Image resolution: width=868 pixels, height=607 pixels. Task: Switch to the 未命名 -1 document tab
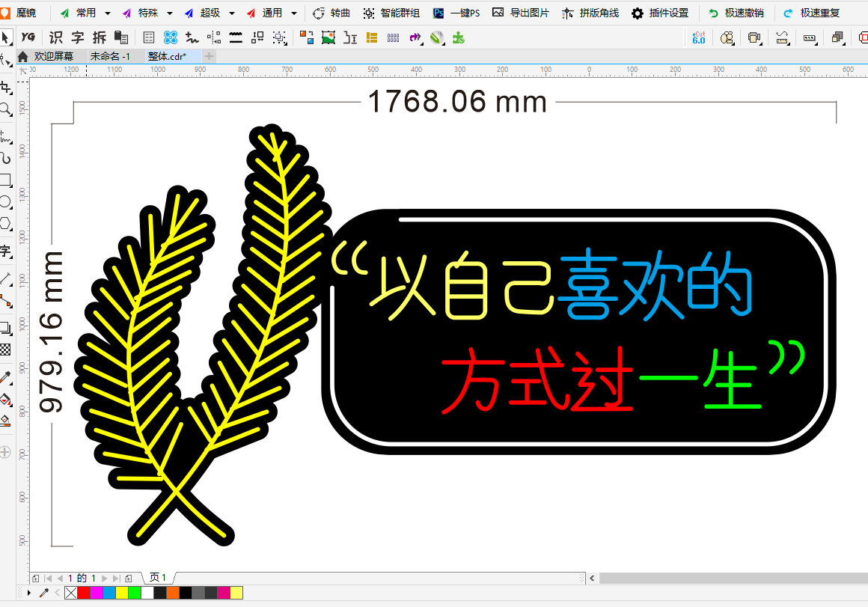pos(110,56)
